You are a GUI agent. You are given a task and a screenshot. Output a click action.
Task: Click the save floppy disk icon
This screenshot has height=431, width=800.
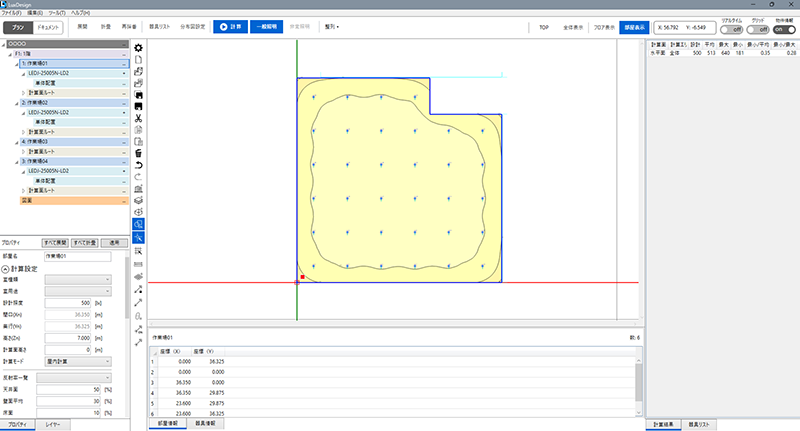point(138,95)
